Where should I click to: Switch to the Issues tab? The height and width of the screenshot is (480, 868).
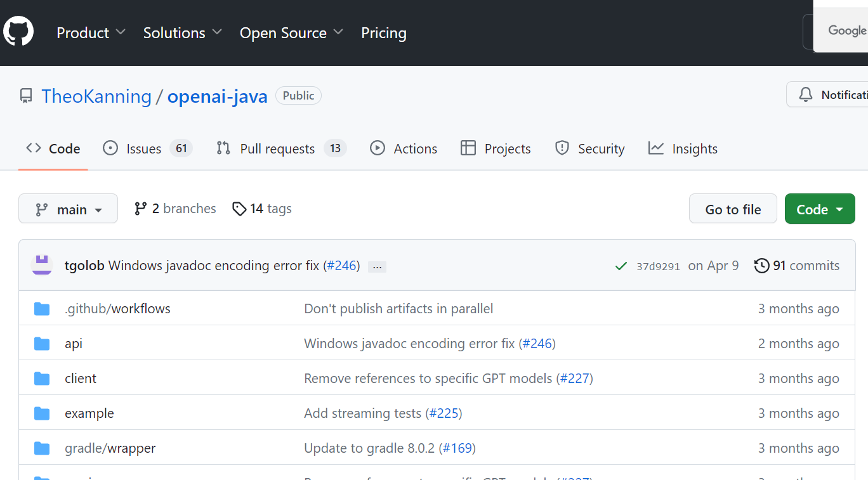147,148
